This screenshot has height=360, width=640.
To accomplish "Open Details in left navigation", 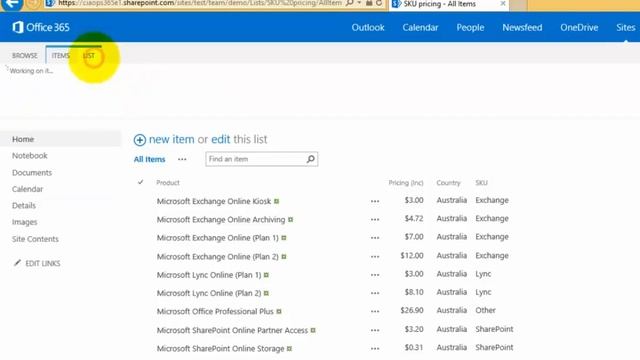I will click(24, 205).
